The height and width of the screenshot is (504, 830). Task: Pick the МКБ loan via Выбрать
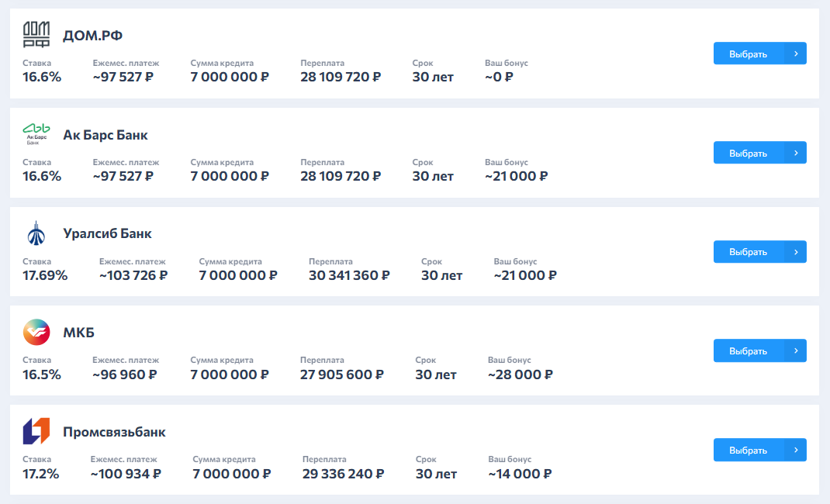click(x=749, y=350)
